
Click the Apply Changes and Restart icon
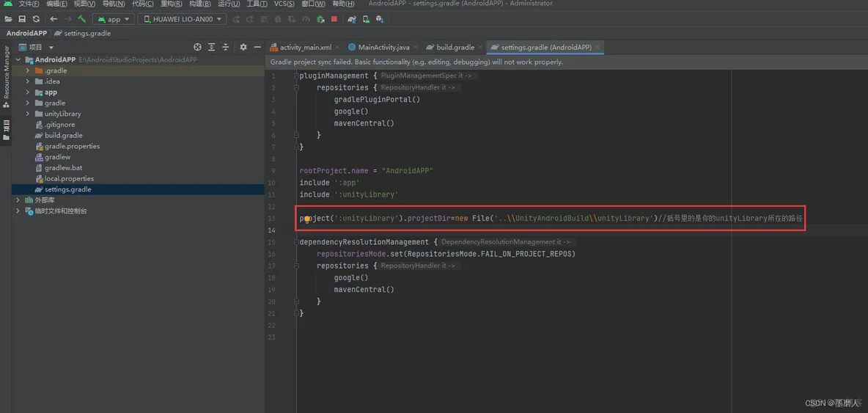pos(250,19)
